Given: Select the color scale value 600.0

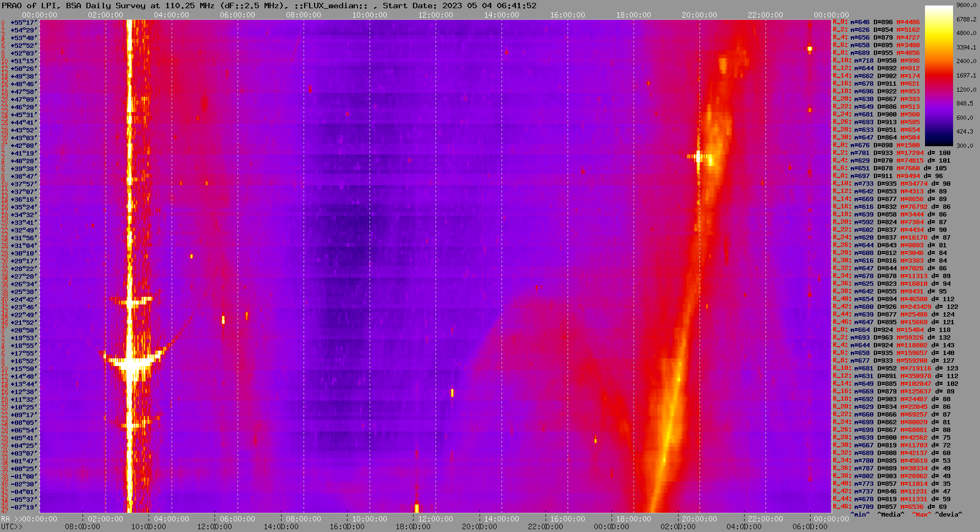Looking at the screenshot, I should coord(965,118).
